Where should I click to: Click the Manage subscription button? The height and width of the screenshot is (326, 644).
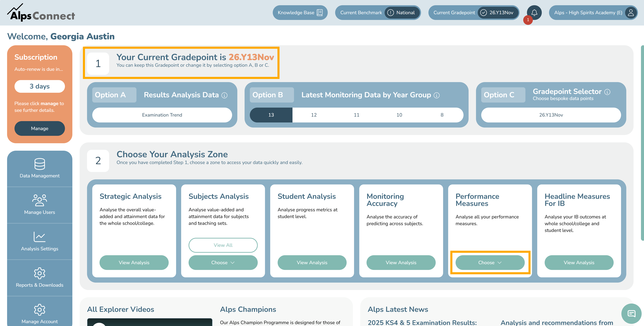click(39, 128)
